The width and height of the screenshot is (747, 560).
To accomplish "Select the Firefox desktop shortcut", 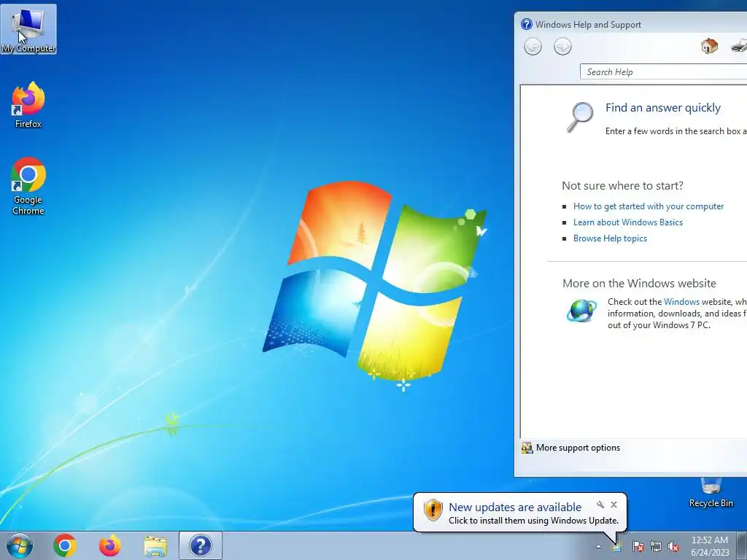I will [x=28, y=105].
